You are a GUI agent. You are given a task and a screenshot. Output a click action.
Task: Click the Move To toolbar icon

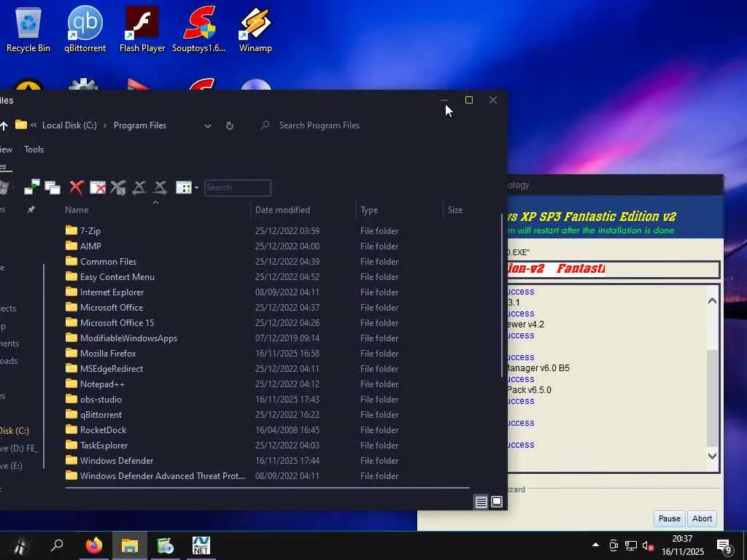pyautogui.click(x=32, y=187)
